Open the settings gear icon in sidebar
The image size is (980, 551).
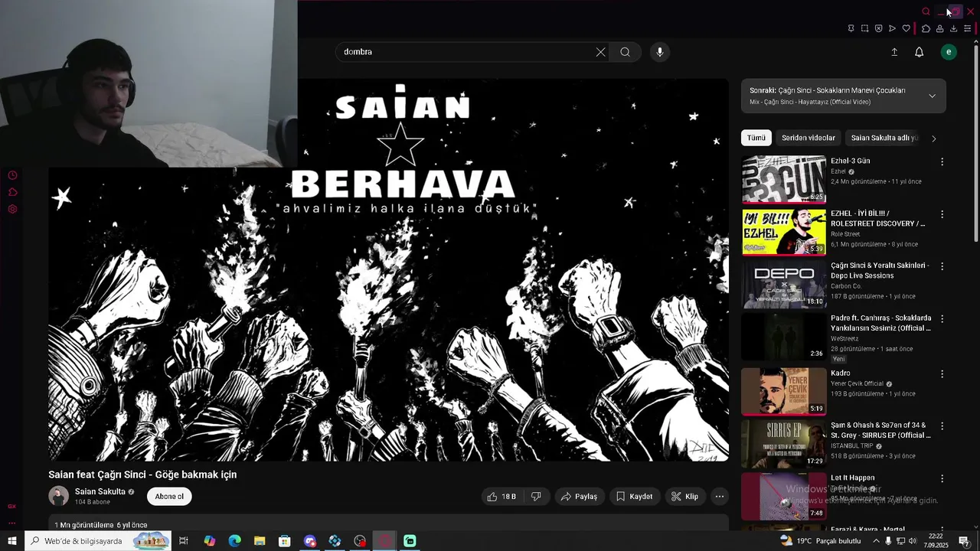pos(12,209)
